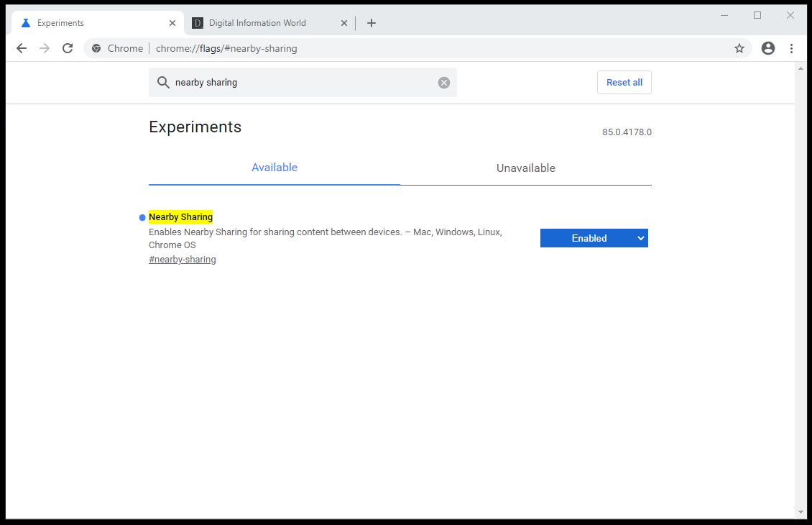Click the forward navigation arrow
812x525 pixels.
(x=45, y=48)
